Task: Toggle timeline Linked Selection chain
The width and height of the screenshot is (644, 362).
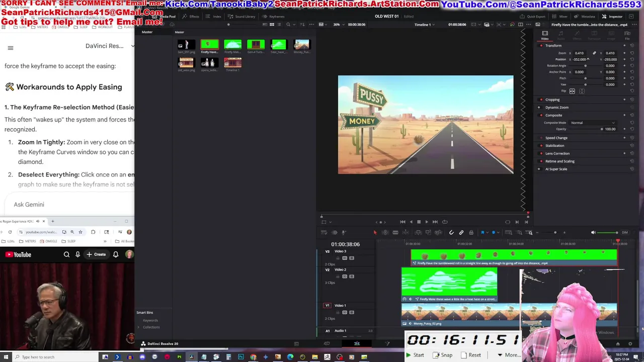Action: pyautogui.click(x=461, y=232)
